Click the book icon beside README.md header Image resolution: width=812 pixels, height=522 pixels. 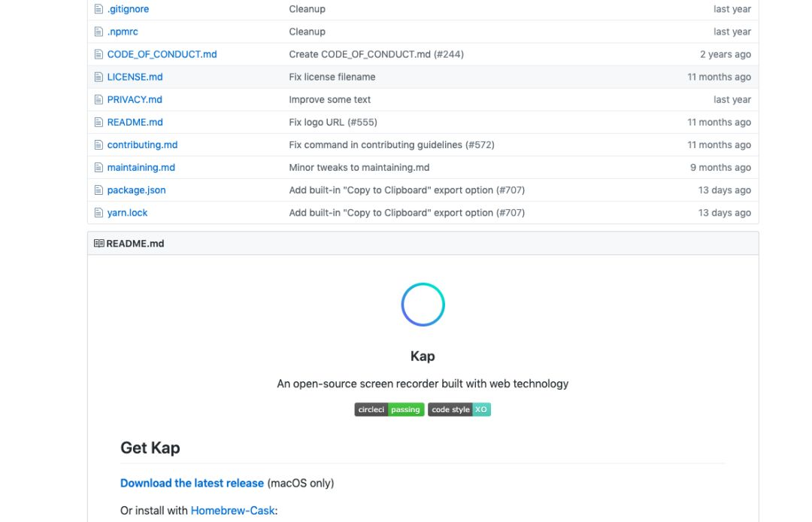click(x=98, y=244)
